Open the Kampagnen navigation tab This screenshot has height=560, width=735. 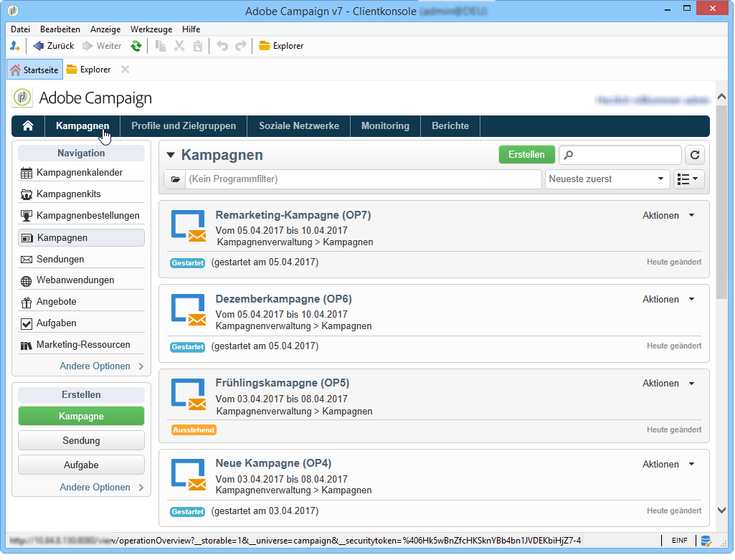(x=82, y=126)
